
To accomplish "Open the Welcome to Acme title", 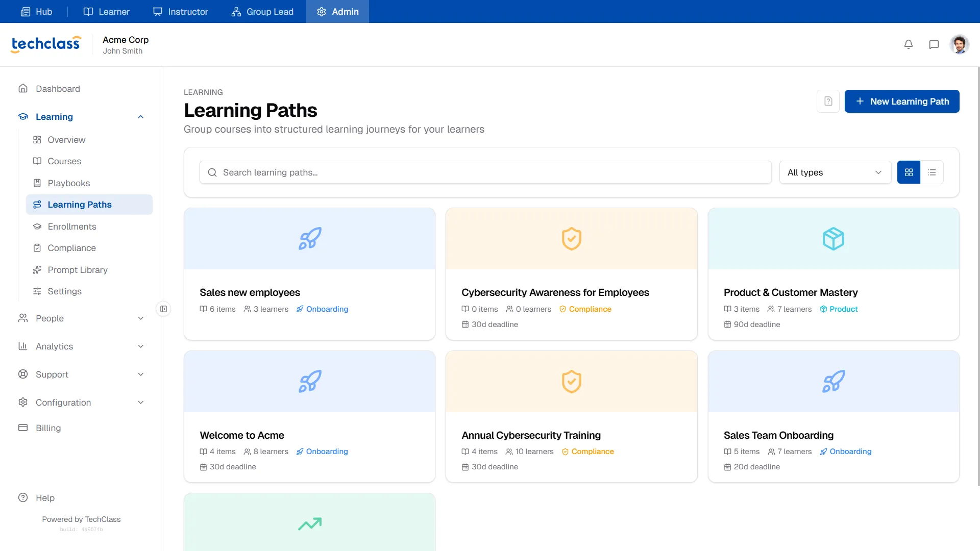I will point(242,435).
